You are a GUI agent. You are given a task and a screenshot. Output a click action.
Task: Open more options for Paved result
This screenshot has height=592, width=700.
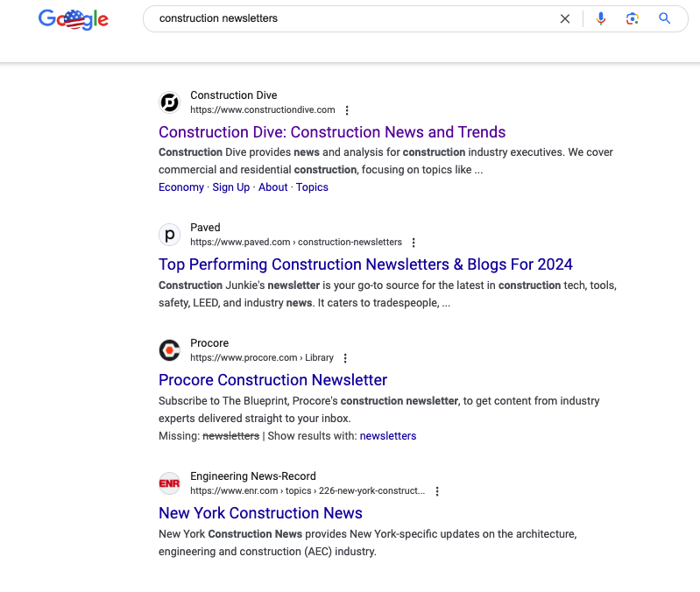pyautogui.click(x=414, y=243)
